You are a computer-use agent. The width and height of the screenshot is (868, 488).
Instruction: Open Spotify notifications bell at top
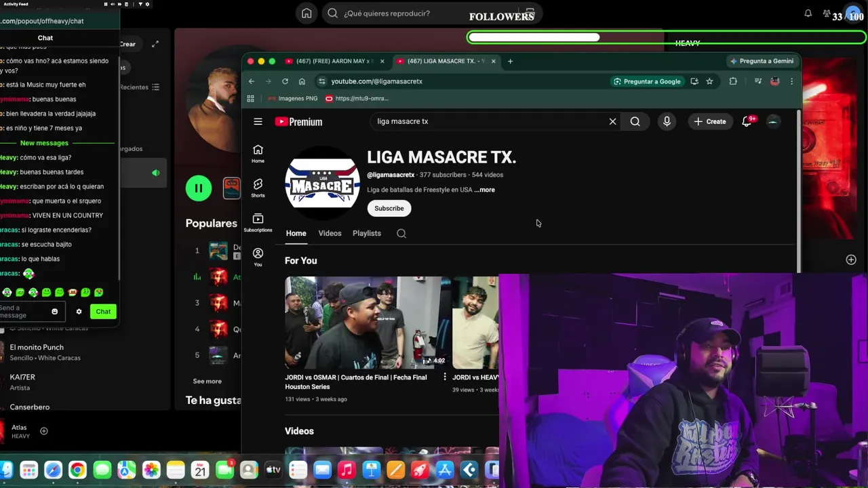pyautogui.click(x=808, y=14)
